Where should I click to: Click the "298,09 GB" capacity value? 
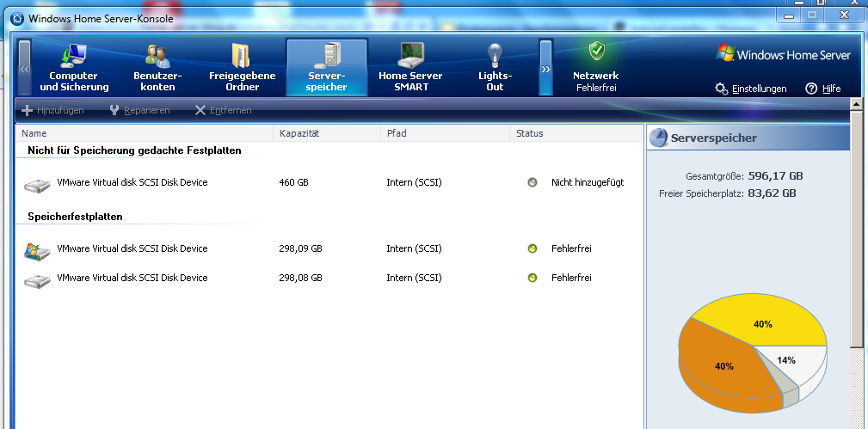tap(300, 248)
